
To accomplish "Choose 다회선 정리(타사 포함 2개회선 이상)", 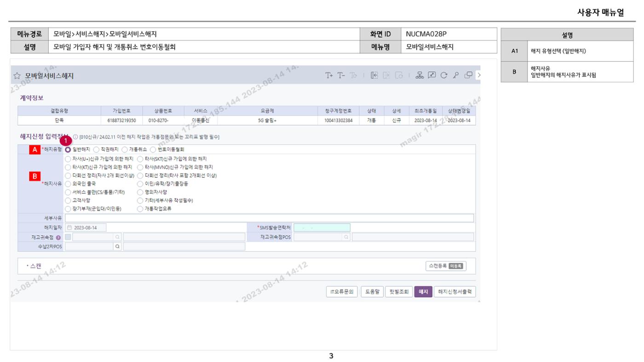I will 140,175.
